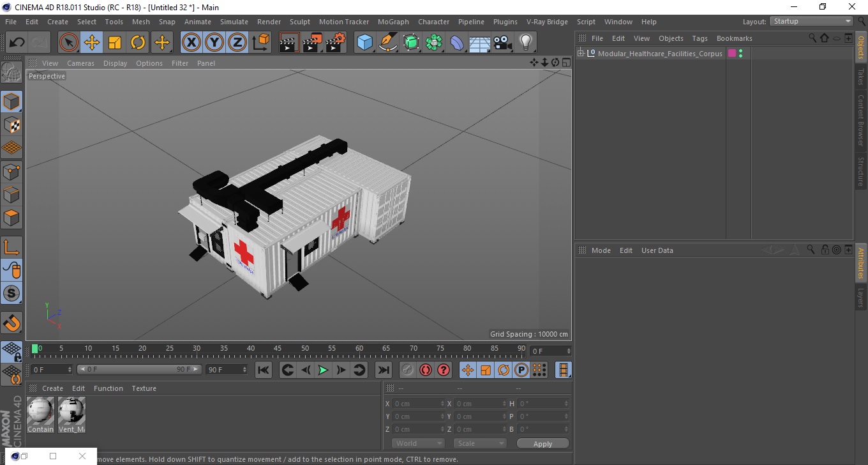Screen dimensions: 868x465
Task: Expand the Modular_Healthcare_Facilities_Corpus object
Action: (581, 54)
